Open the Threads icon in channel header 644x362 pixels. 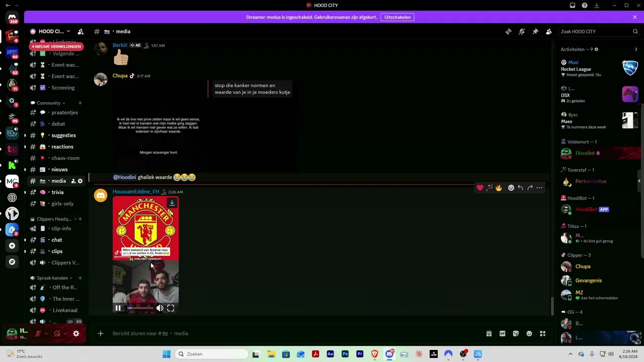[x=508, y=31]
